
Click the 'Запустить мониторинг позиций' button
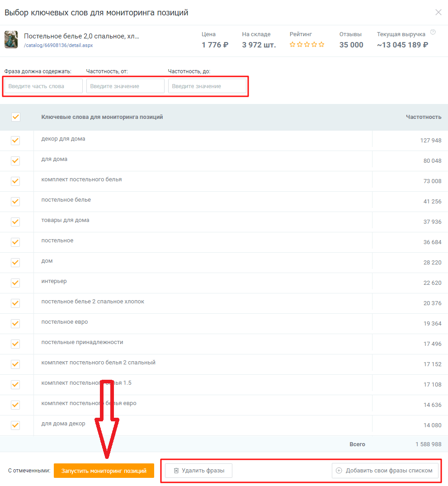coord(104,471)
